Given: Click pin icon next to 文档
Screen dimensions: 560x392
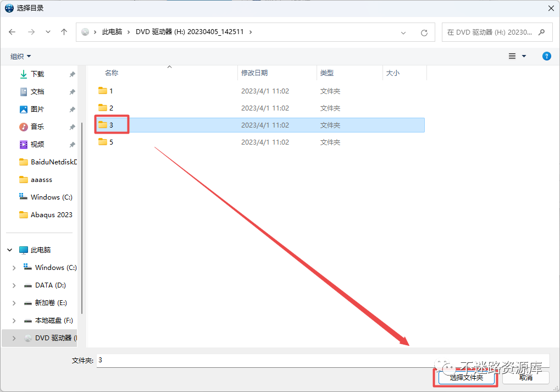Looking at the screenshot, I should (72, 92).
